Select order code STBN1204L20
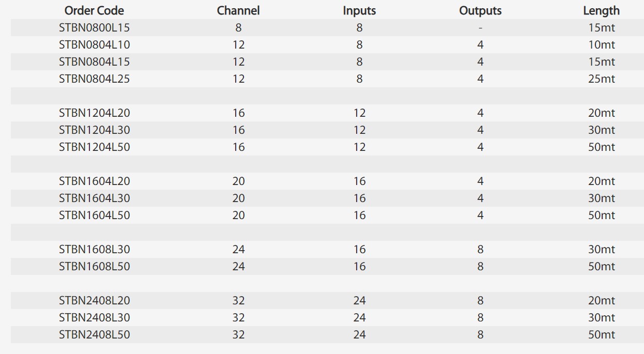The width and height of the screenshot is (644, 354). click(94, 113)
